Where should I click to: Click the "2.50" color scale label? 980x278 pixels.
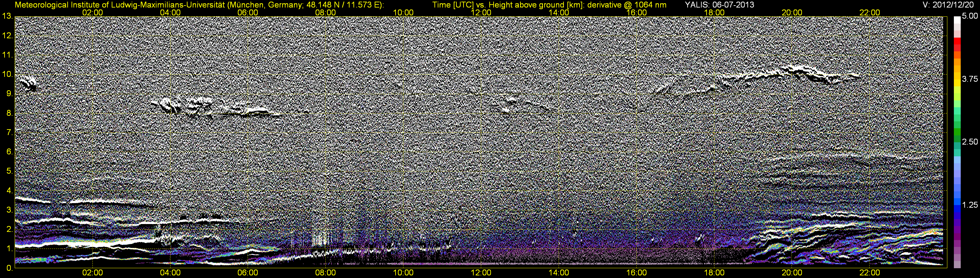(970, 142)
